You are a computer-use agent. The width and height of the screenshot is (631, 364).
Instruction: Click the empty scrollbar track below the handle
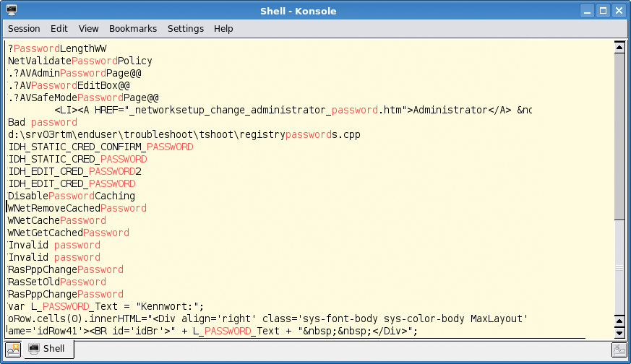click(619, 267)
